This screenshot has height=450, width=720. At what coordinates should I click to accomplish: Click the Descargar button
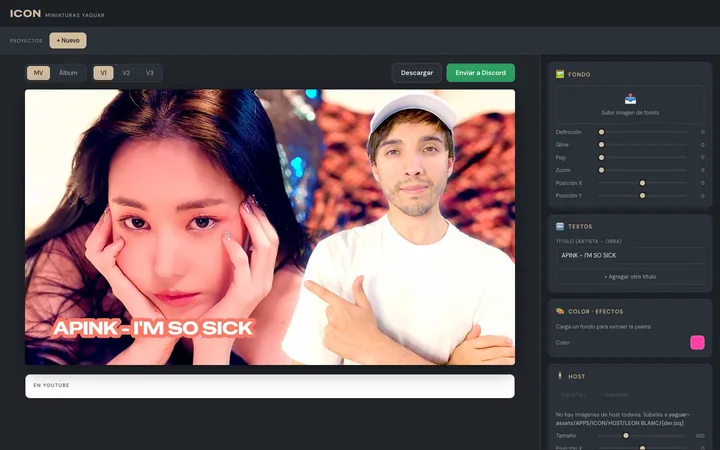coord(416,73)
